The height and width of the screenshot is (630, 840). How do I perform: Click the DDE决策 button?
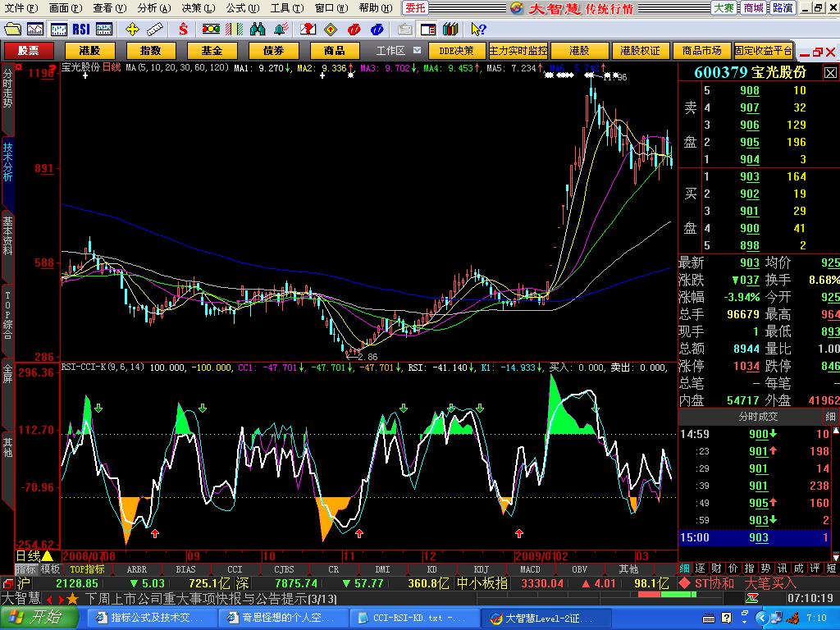click(457, 50)
